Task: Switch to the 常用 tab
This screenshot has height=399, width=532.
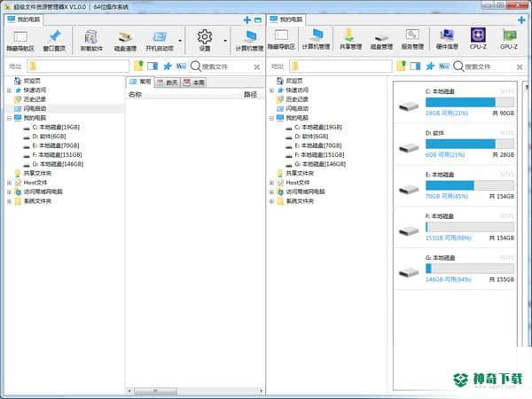Action: 140,82
